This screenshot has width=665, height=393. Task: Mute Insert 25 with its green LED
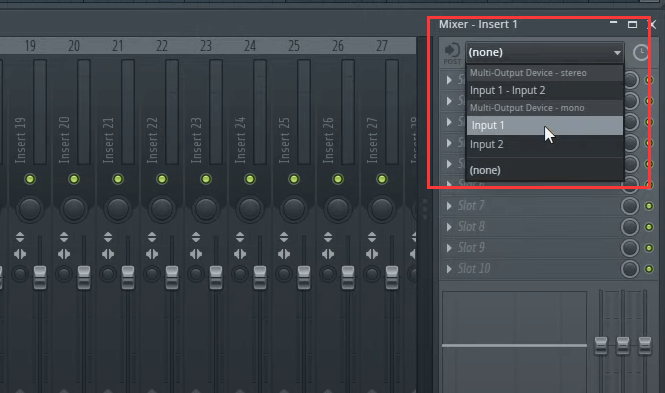tap(294, 179)
